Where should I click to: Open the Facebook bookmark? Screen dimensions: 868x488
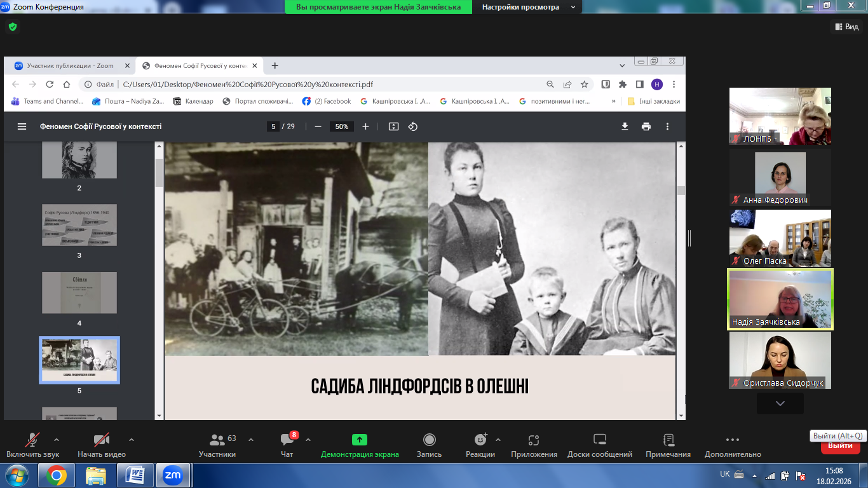tap(327, 101)
